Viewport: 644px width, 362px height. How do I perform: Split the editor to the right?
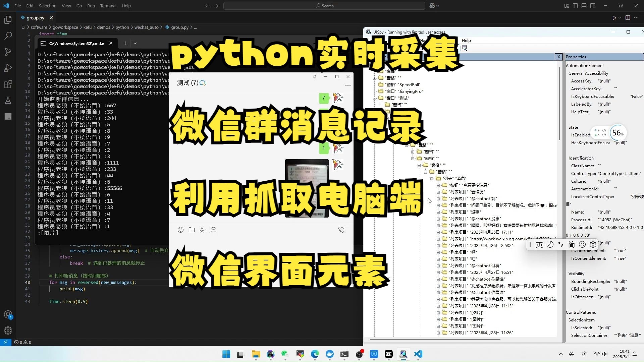[x=628, y=18]
